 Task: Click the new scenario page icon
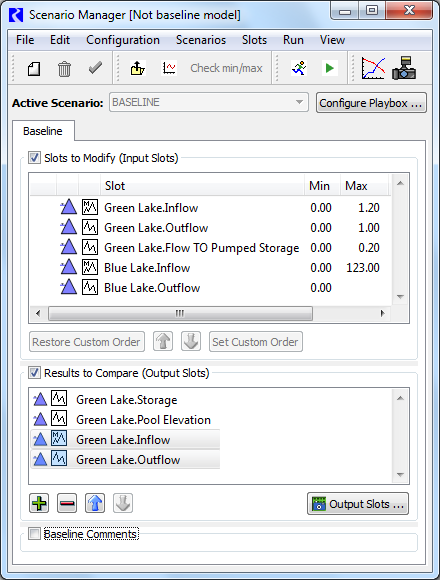tap(34, 69)
